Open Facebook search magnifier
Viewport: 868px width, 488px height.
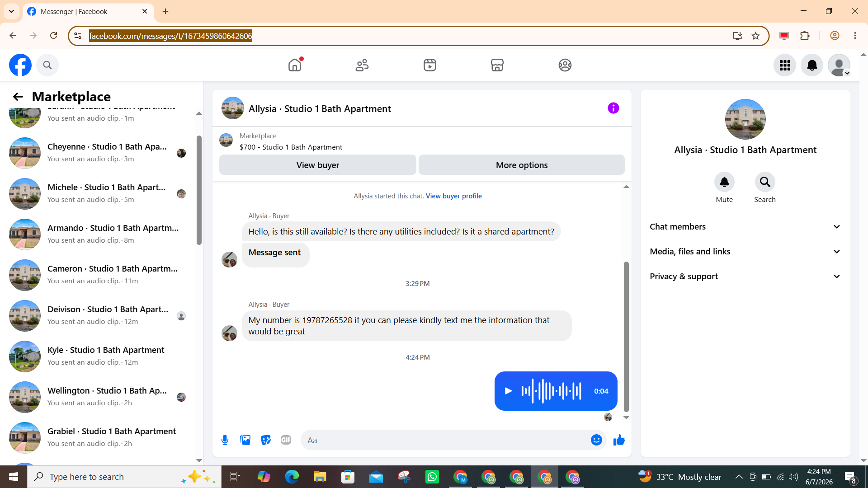(x=47, y=65)
